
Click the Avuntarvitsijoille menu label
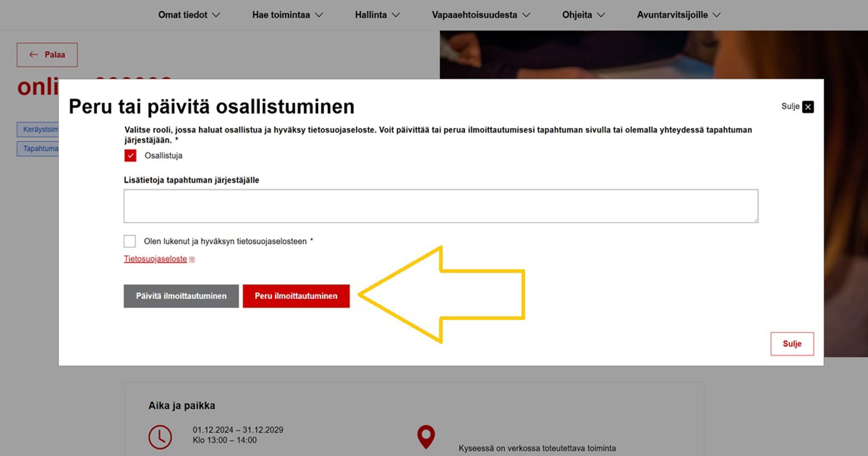(x=672, y=15)
